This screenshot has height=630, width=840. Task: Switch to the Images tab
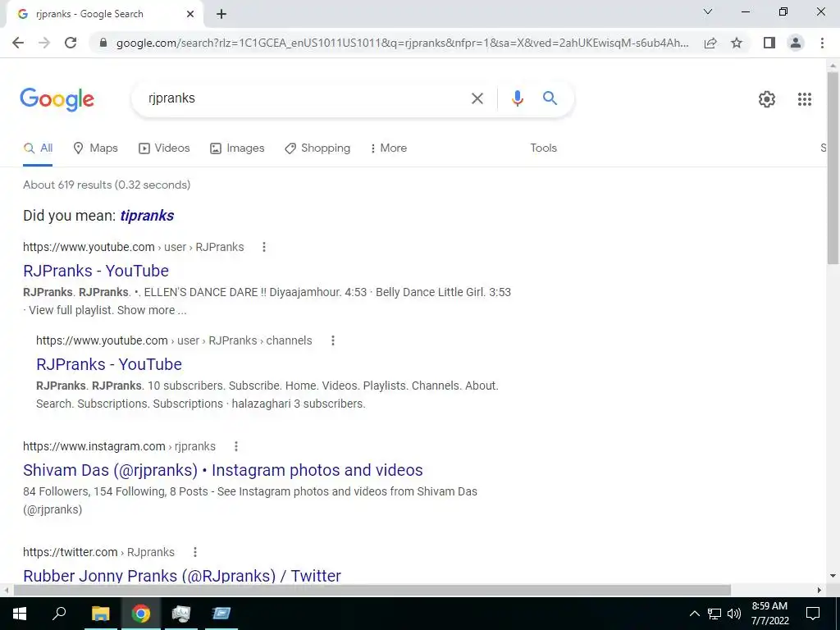[237, 148]
